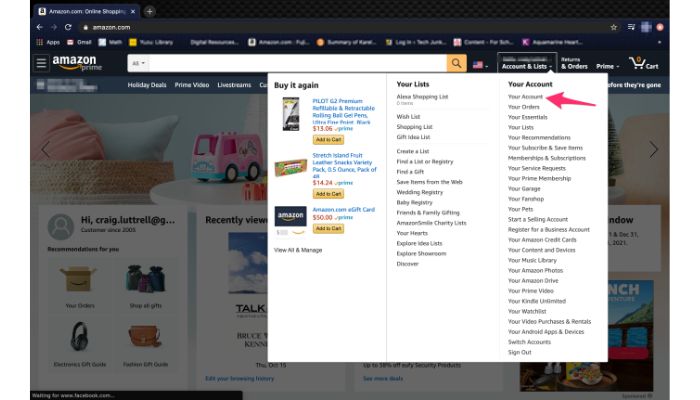Click the Amazon Prime logo

[x=77, y=63]
